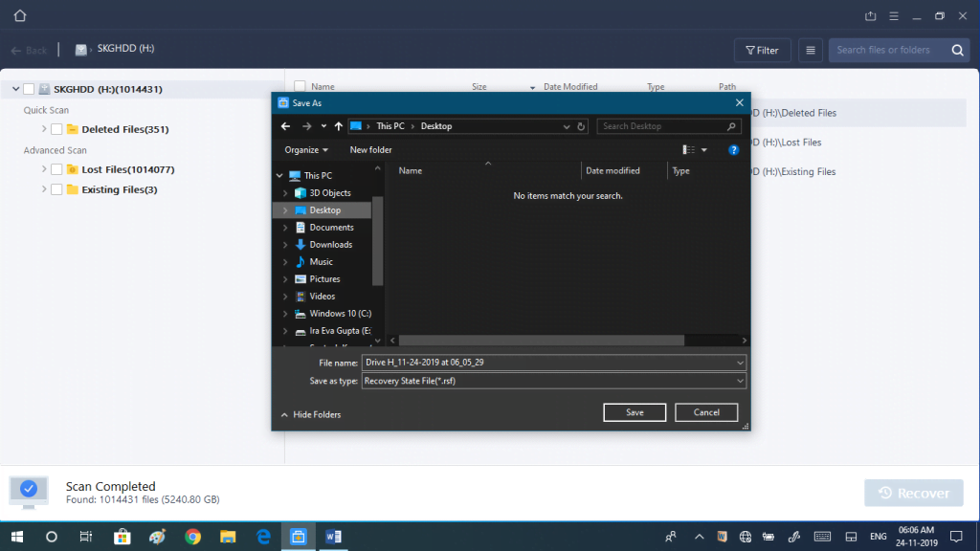Viewport: 980px width, 551px height.
Task: Open the Filter button
Action: pyautogui.click(x=763, y=51)
